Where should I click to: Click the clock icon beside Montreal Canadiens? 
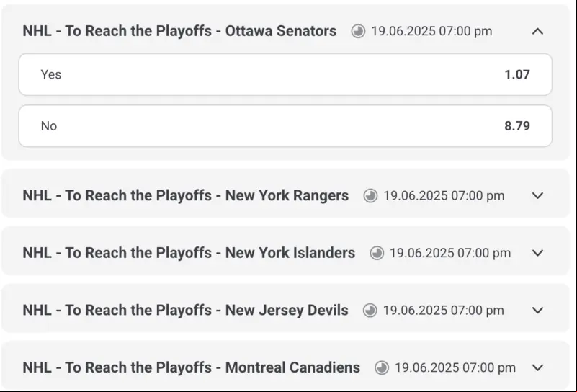382,367
